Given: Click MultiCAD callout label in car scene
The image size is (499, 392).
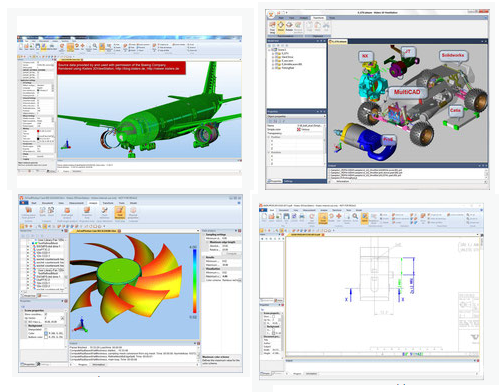Looking at the screenshot, I should (x=407, y=92).
